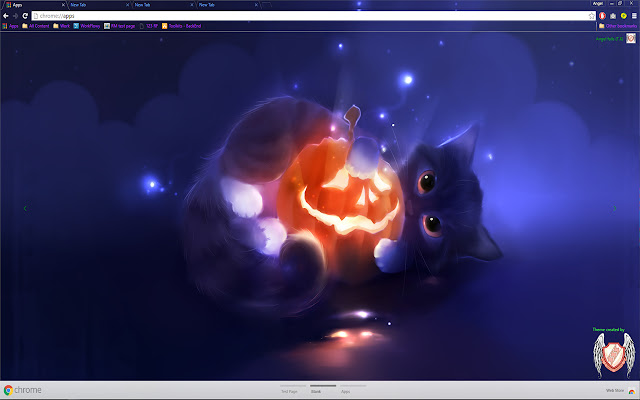Open the Chrome hamburger menu
This screenshot has height=400, width=640.
point(634,16)
